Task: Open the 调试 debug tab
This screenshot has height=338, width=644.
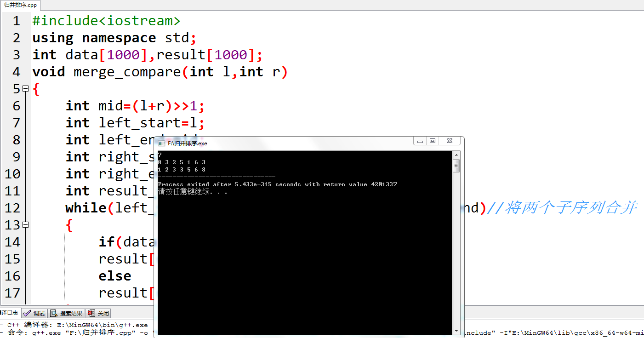Action: (35, 313)
